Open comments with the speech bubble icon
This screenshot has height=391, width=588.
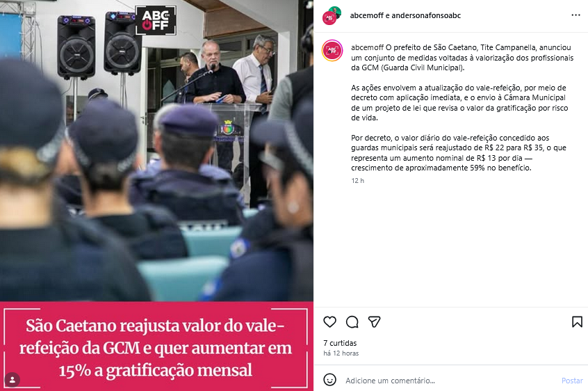pos(352,321)
